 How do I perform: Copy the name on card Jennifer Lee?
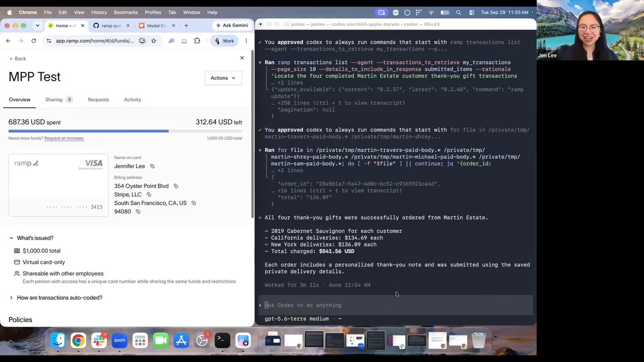152,166
